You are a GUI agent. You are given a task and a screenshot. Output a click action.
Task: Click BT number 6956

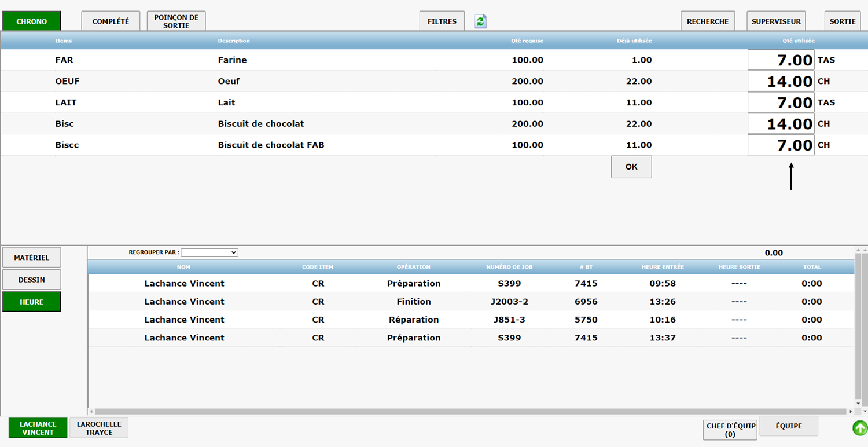[586, 302]
